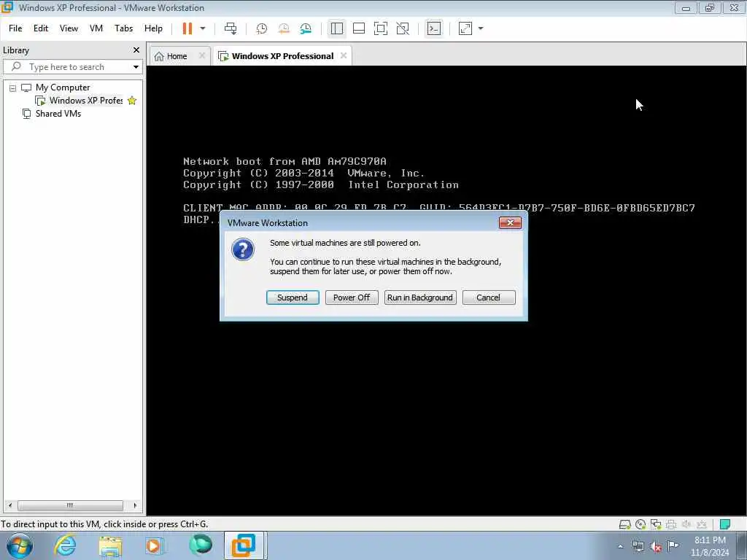Open the File menu
The image size is (747, 560).
tap(15, 28)
